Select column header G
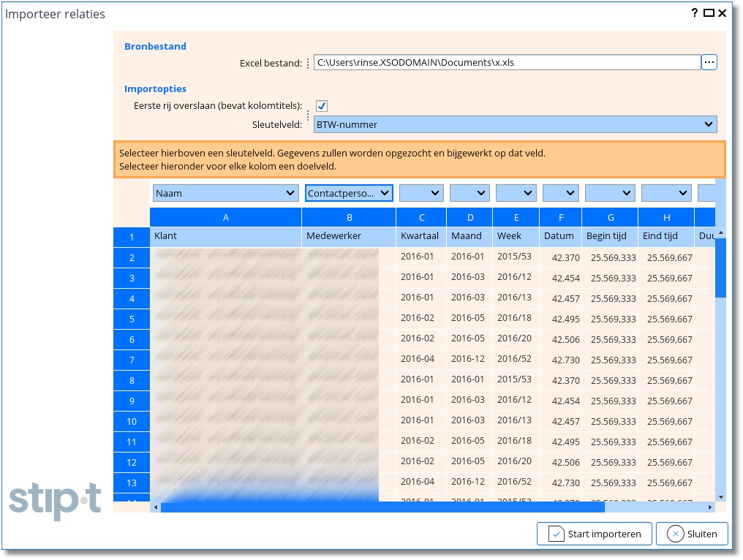Image resolution: width=743 pixels, height=560 pixels. [x=610, y=217]
